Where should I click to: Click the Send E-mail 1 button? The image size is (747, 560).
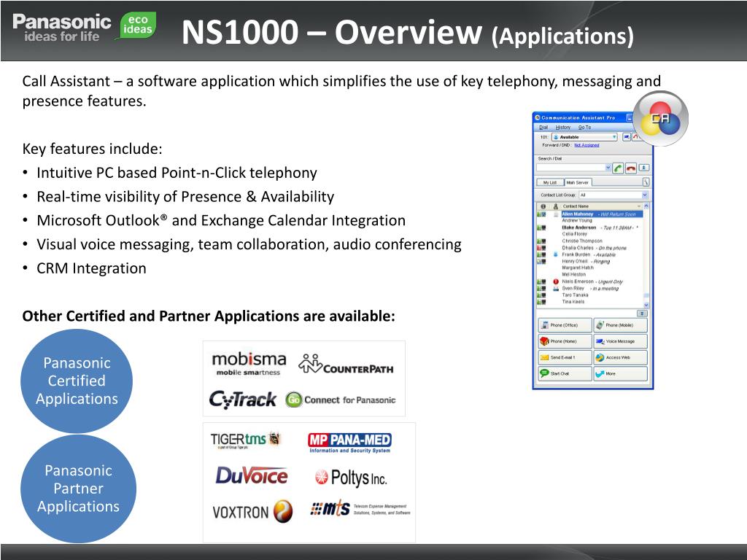click(565, 357)
